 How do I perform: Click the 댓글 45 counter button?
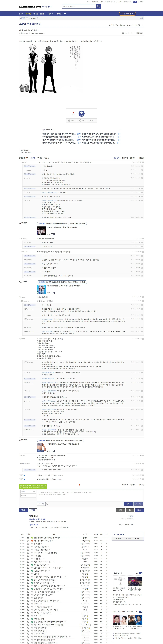[x=139, y=33]
